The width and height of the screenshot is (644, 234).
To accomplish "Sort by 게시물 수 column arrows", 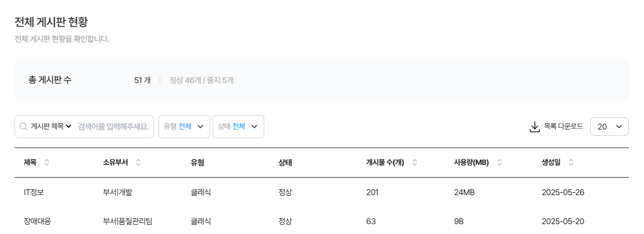I will tap(415, 163).
